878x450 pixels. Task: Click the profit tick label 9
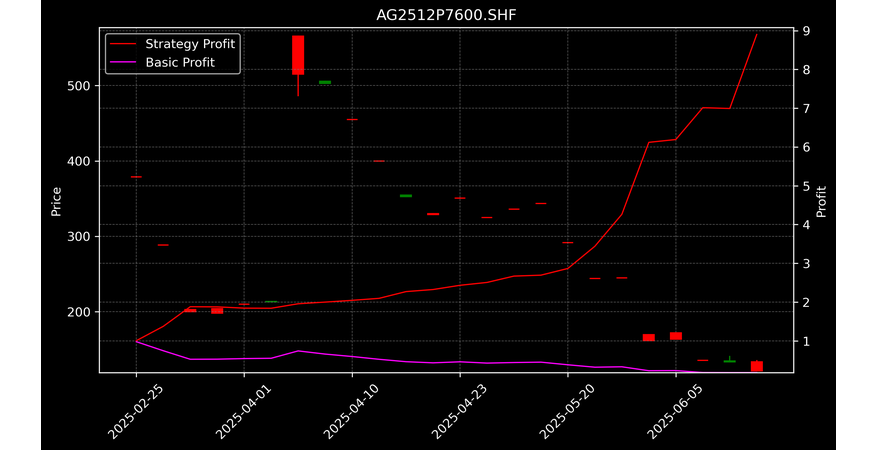(x=806, y=31)
